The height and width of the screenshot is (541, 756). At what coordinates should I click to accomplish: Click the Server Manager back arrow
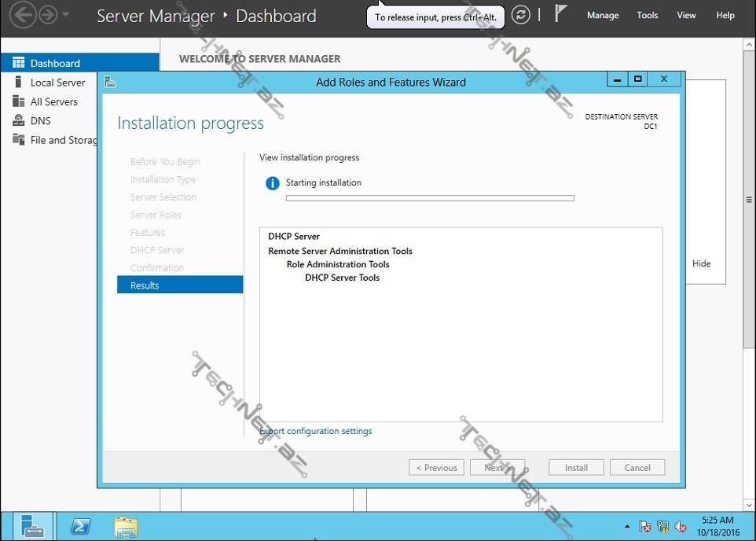23,15
